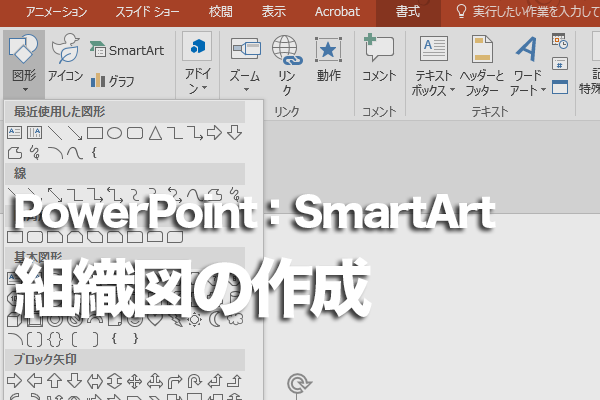Pick the cloud shape in basic shapes

235,318
